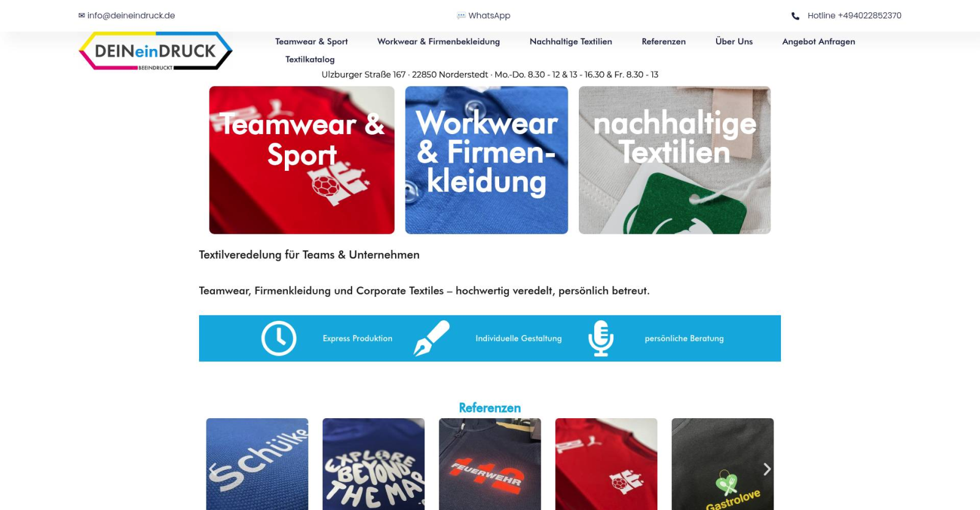
Task: Open the Textilkatalog link
Action: [310, 59]
